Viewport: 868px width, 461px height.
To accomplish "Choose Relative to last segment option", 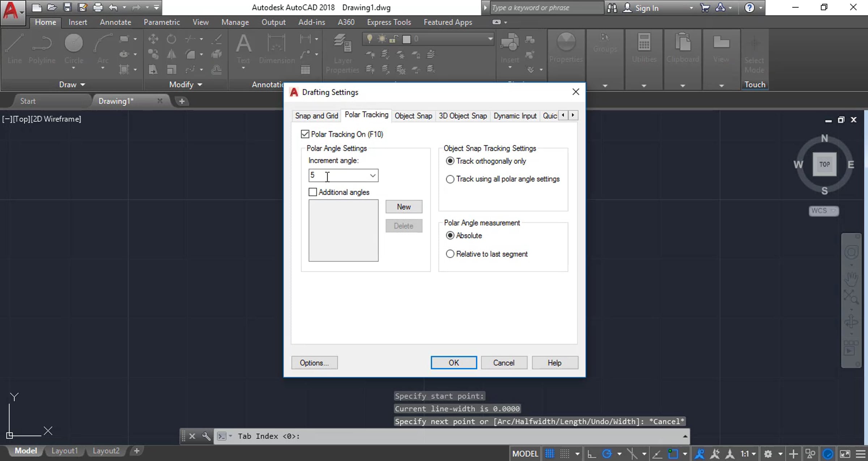I will [x=450, y=254].
